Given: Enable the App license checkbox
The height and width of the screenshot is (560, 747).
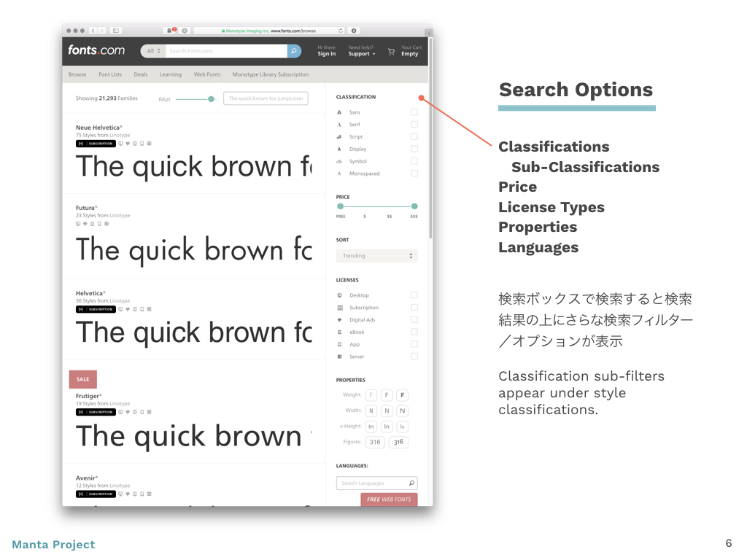Looking at the screenshot, I should pos(414,344).
